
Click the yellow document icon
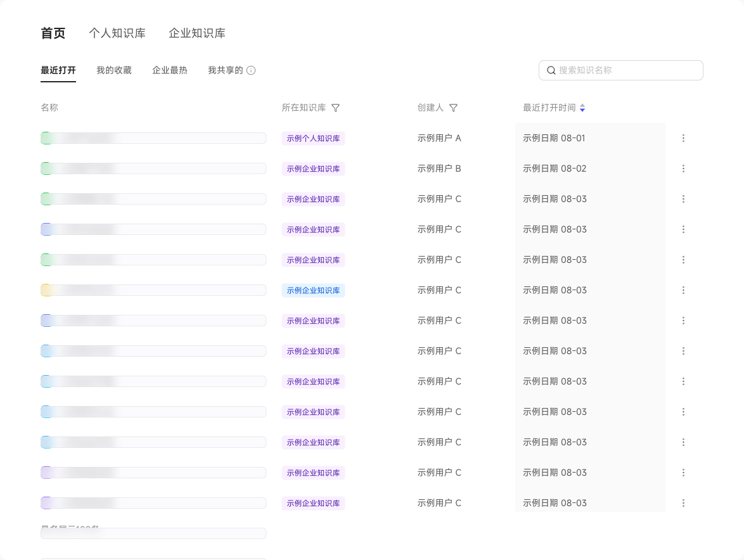click(x=46, y=290)
